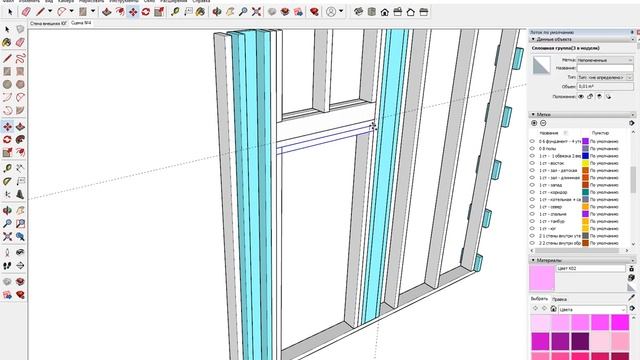Screen dimensions: 640x360
Task: Choose the Paint Bucket tool in top toolbar
Action: coord(200,12)
